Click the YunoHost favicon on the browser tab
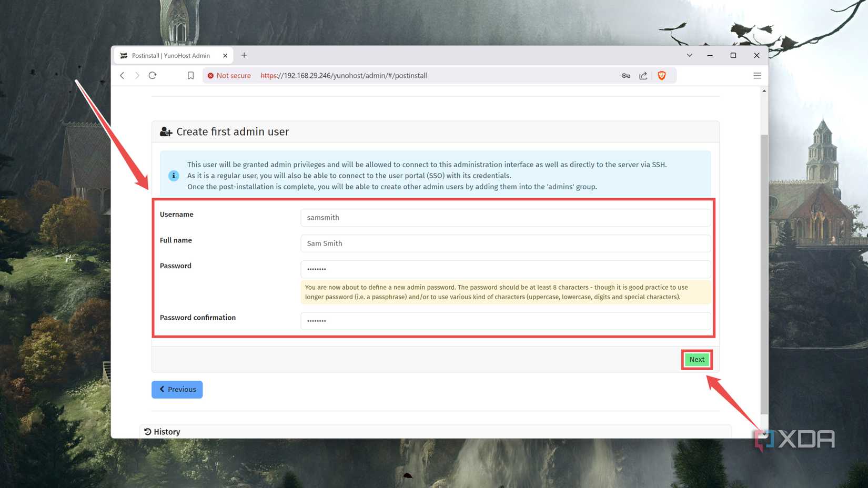 [123, 55]
